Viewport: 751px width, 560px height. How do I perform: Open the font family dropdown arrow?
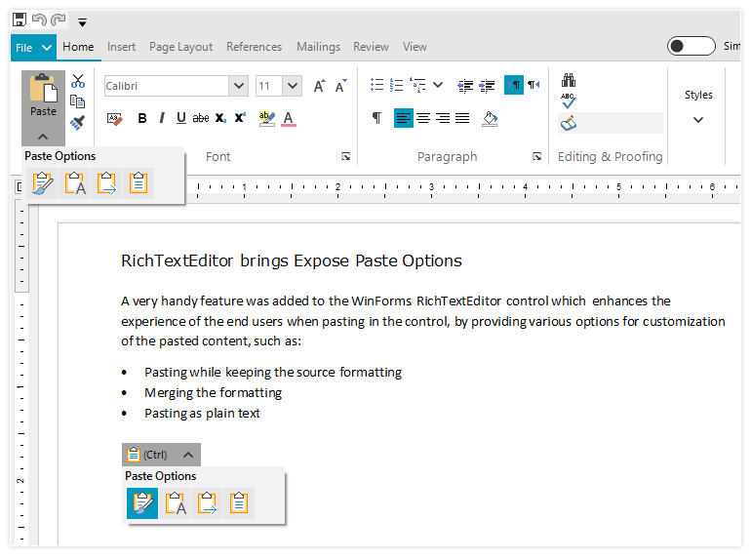pyautogui.click(x=239, y=86)
